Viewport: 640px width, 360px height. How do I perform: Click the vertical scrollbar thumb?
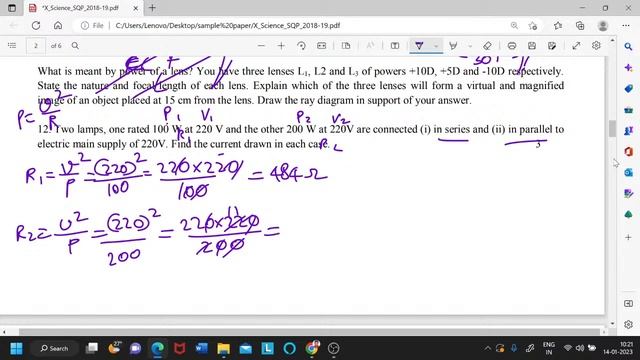point(612,129)
